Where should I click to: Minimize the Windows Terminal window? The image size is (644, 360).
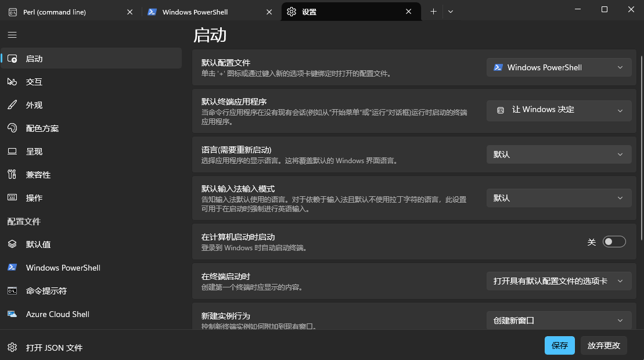click(577, 9)
